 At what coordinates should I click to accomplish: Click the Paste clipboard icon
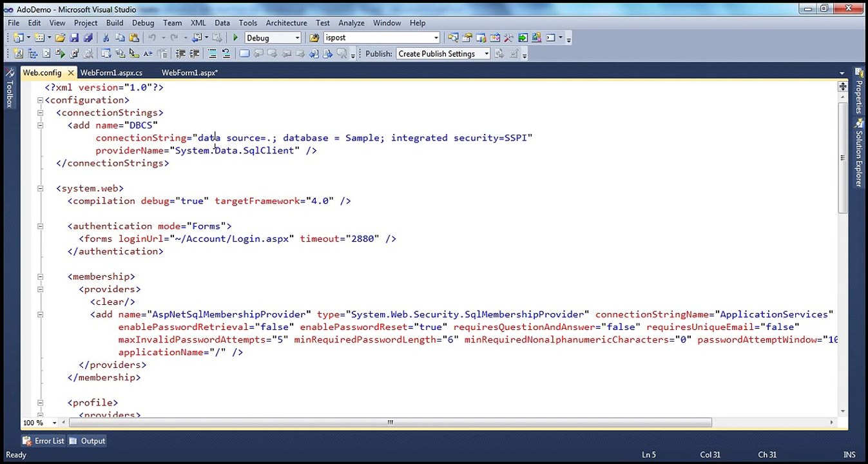134,37
